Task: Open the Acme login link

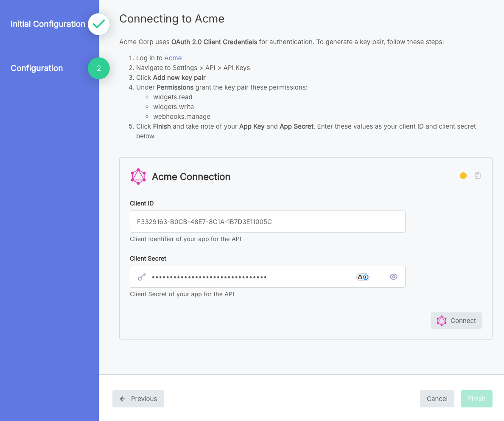Action: tap(173, 58)
